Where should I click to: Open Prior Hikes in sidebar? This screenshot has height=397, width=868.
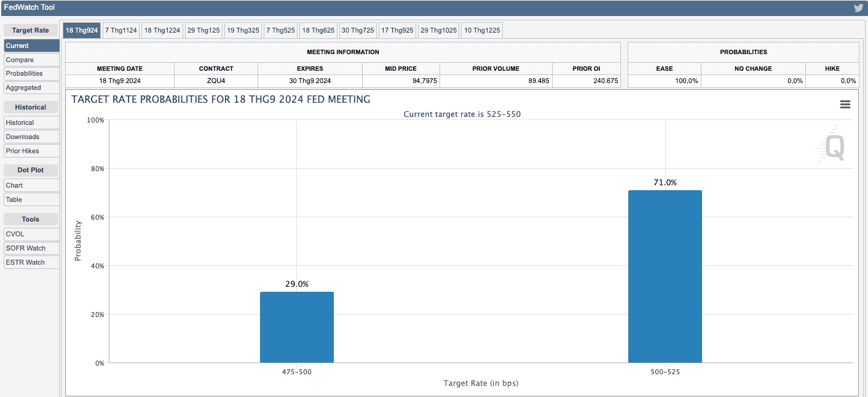pos(31,151)
